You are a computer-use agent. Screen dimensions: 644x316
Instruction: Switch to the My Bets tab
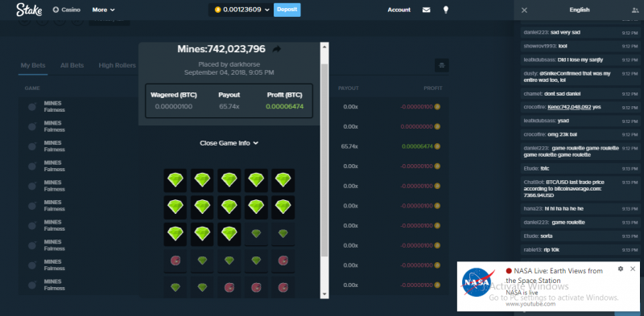33,65
